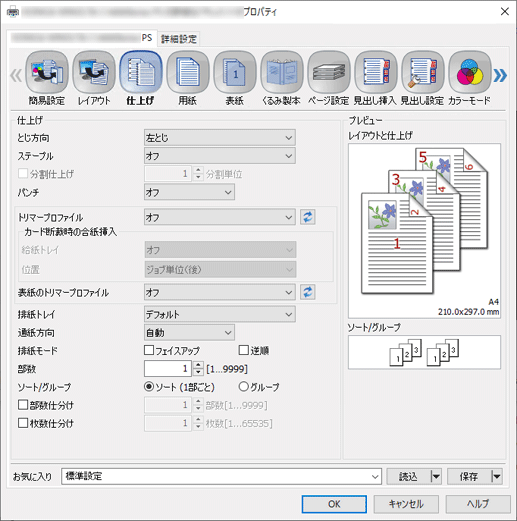
Task: Click the 保存 button
Action: (469, 476)
